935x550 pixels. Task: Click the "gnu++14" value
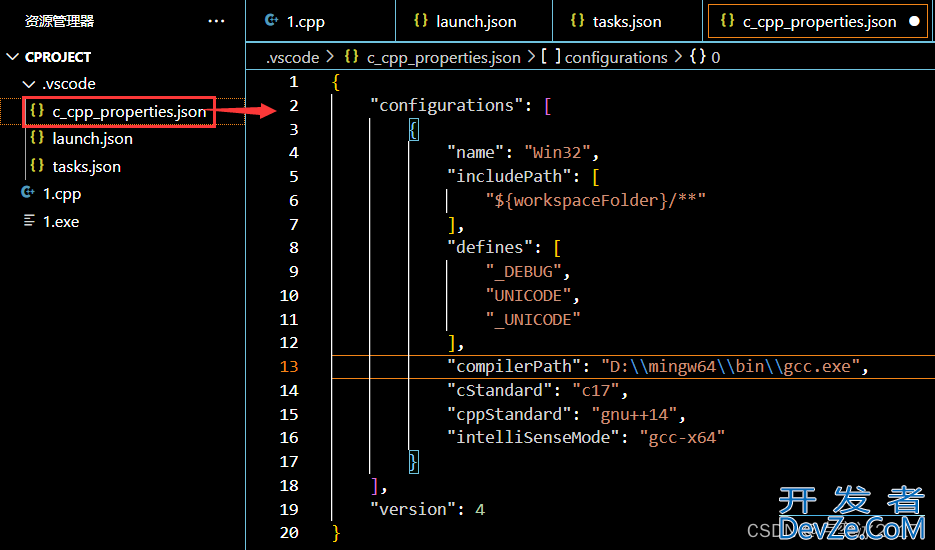634,415
